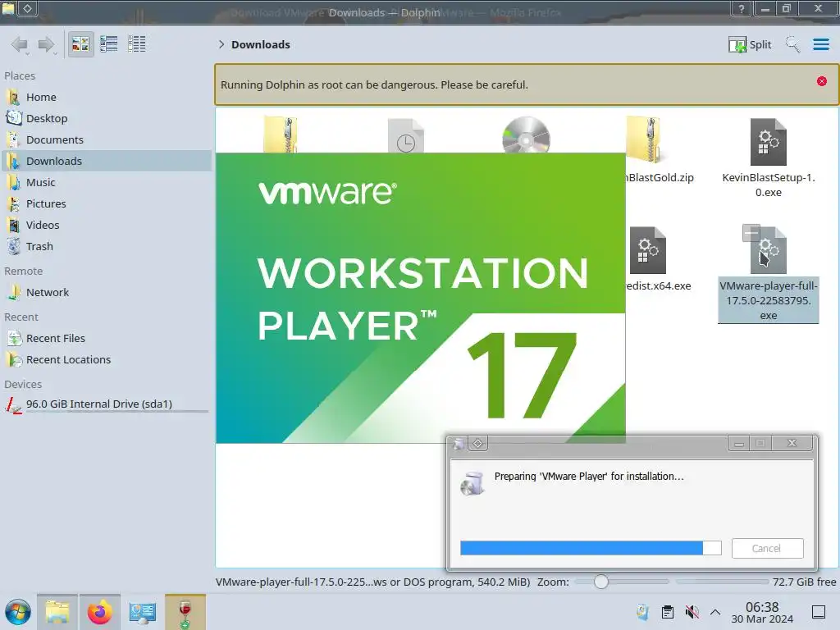The width and height of the screenshot is (840, 630).
Task: Select the Downloads breadcrumb label
Action: [260, 44]
